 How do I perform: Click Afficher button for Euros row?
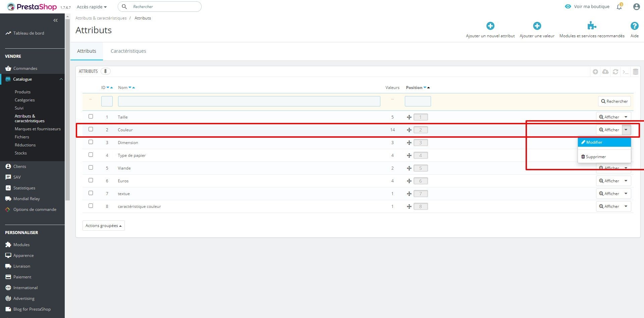[x=609, y=181]
